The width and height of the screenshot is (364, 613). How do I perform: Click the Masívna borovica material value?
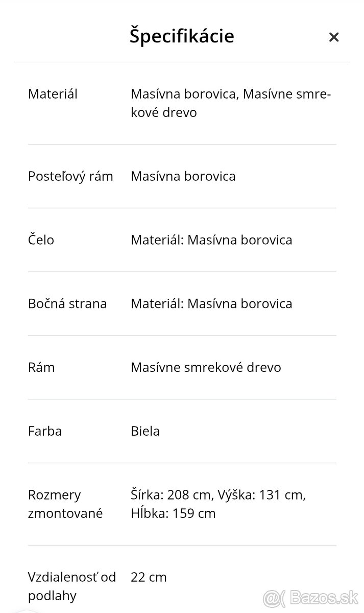tap(183, 176)
